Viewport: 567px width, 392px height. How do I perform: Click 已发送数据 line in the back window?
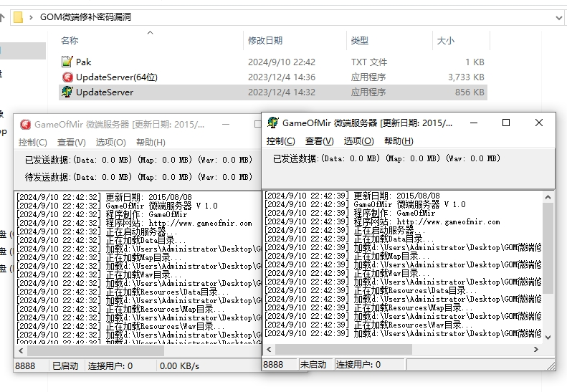pos(138,160)
